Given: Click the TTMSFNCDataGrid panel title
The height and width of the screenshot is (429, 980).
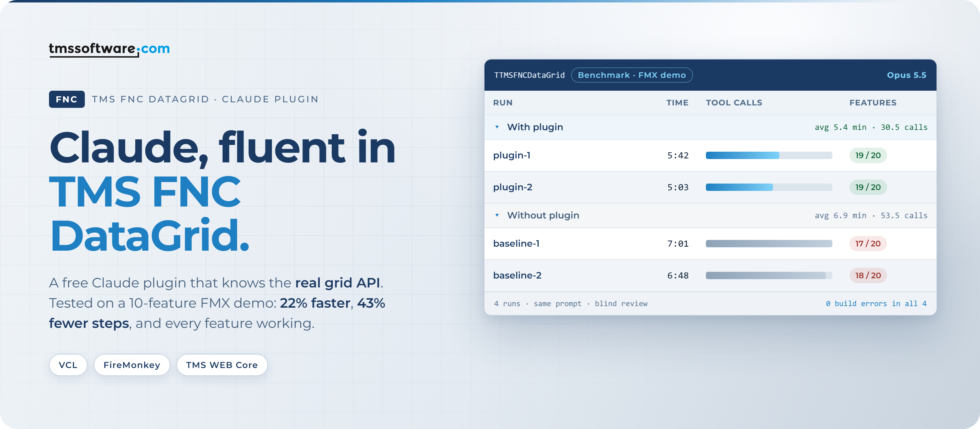Looking at the screenshot, I should tap(529, 75).
